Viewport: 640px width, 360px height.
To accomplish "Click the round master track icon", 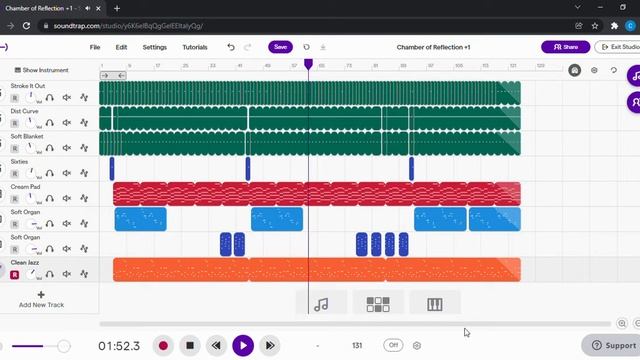I will (575, 70).
